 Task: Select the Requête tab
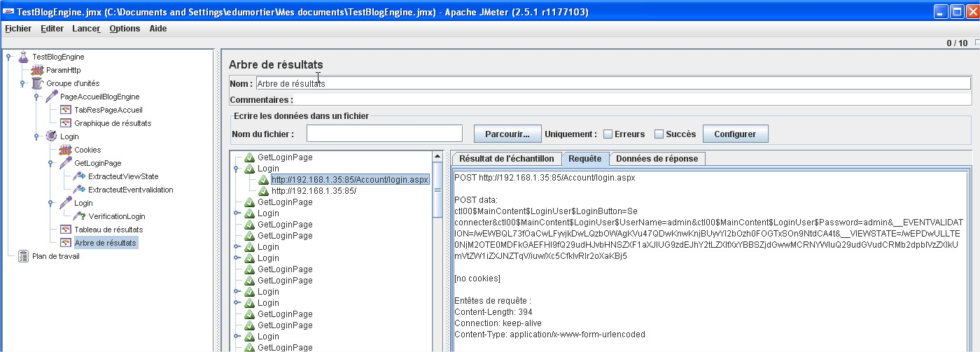584,159
